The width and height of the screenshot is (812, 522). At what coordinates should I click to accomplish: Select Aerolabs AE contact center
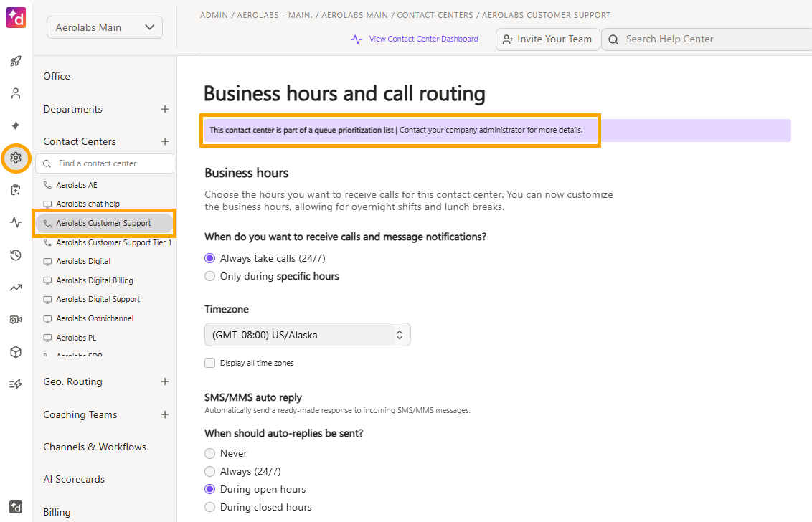point(77,185)
